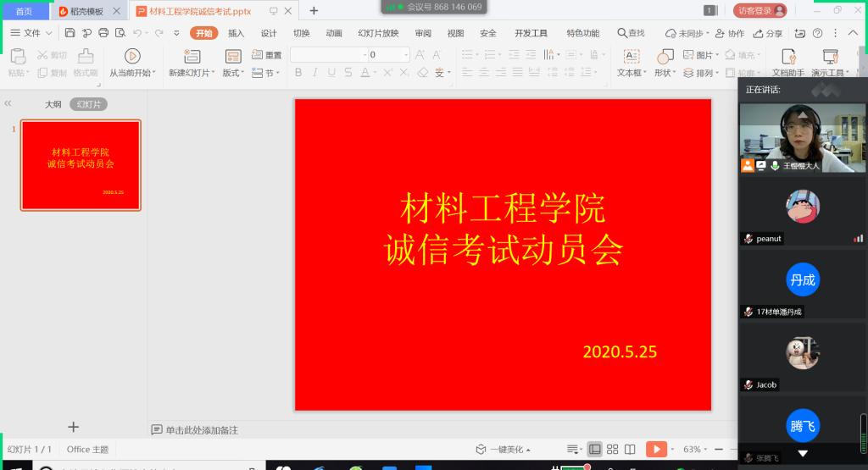Image resolution: width=868 pixels, height=470 pixels.
Task: Click the Reset (重置) slide button
Action: click(x=267, y=55)
